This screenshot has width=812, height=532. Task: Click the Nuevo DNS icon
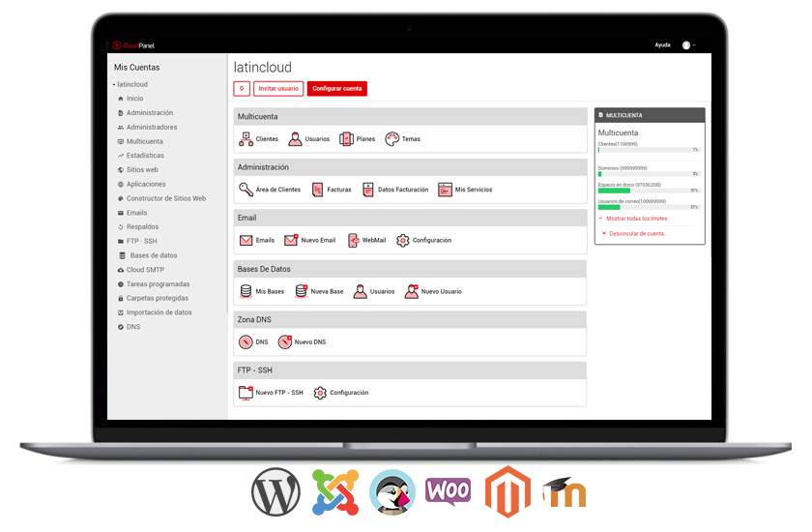(285, 341)
